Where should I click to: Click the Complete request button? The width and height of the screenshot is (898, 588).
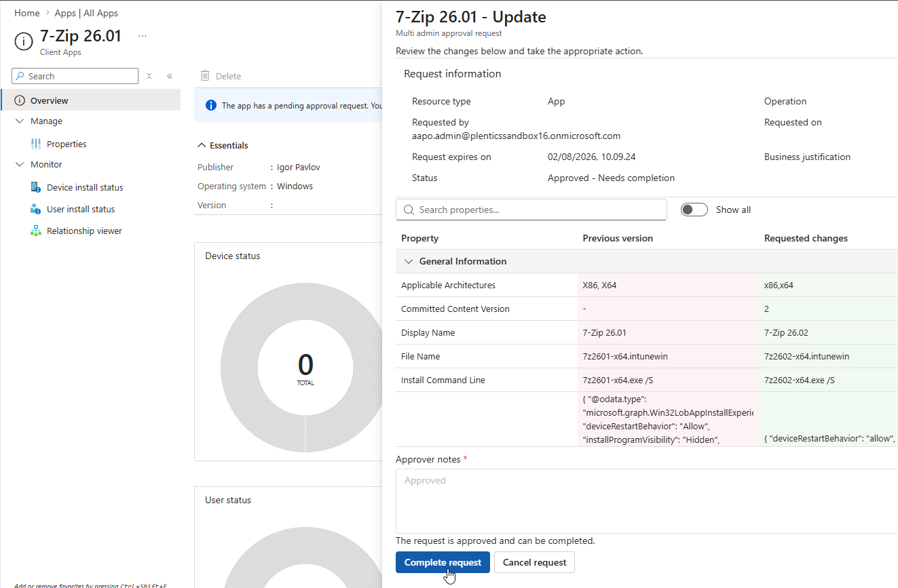pos(443,562)
